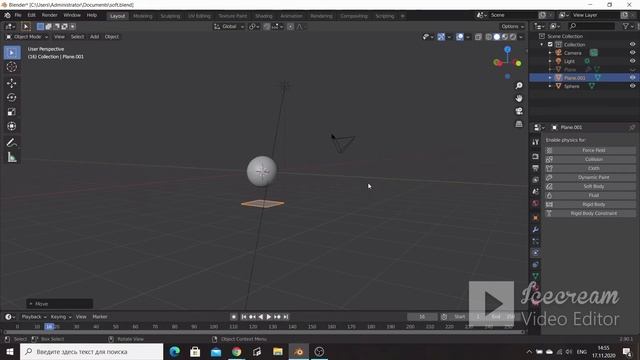Select the Move tool

[12, 83]
